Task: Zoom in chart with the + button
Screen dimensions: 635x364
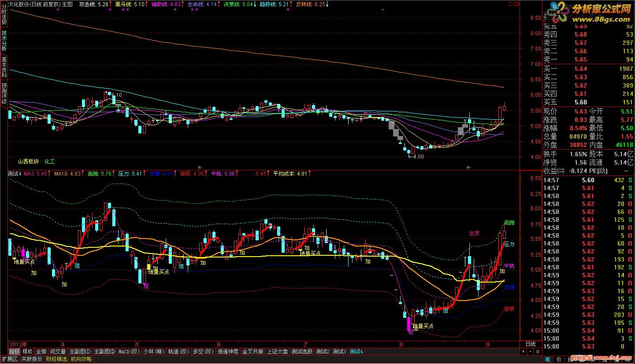Action: tap(523, 352)
